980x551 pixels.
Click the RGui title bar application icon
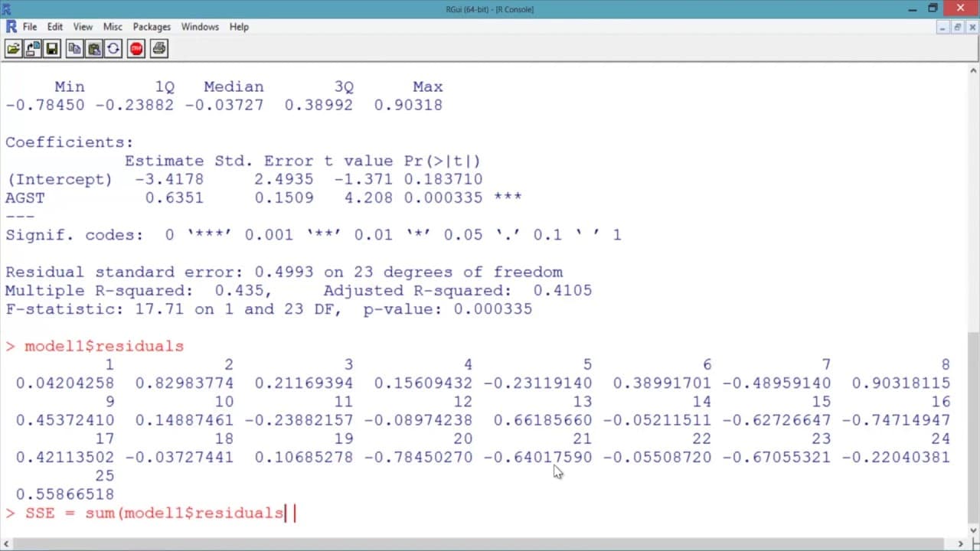pyautogui.click(x=6, y=8)
